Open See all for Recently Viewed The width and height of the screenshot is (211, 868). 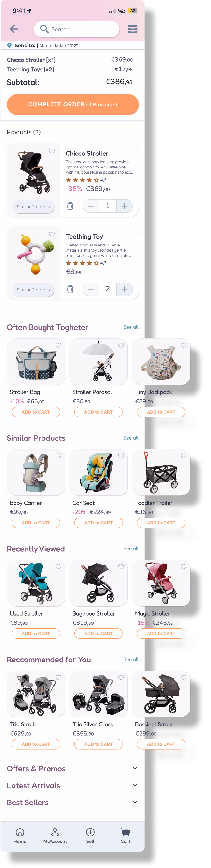[131, 549]
